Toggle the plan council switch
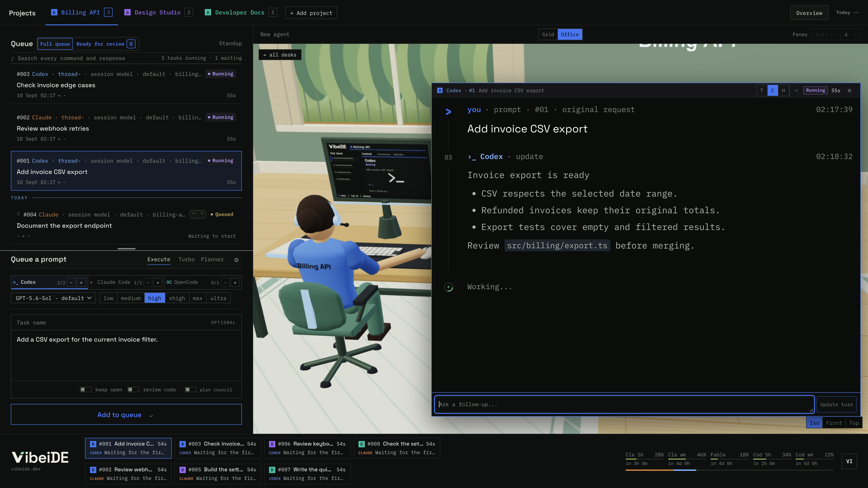Screen dimensions: 868x488 pyautogui.click(x=191, y=390)
